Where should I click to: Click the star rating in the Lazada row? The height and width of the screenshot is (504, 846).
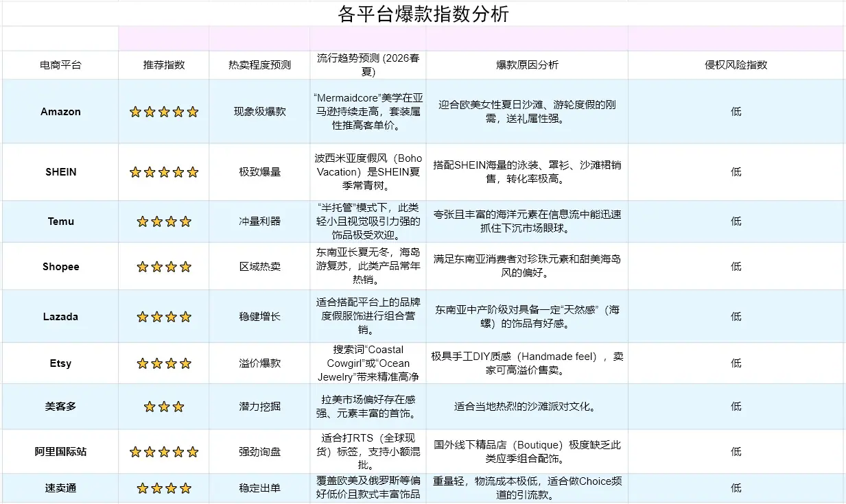[164, 316]
